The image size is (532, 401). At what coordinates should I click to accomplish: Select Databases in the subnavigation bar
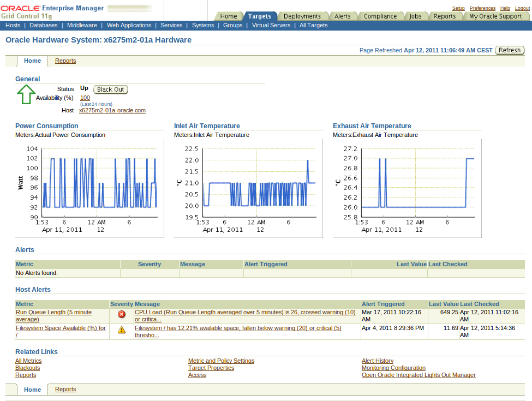pyautogui.click(x=44, y=25)
